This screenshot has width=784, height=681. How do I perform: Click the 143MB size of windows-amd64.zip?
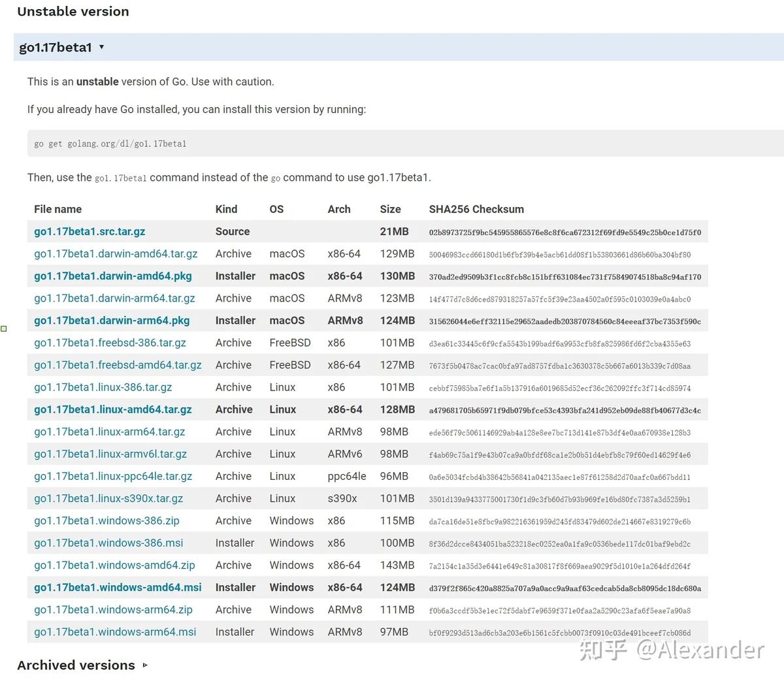(x=397, y=565)
